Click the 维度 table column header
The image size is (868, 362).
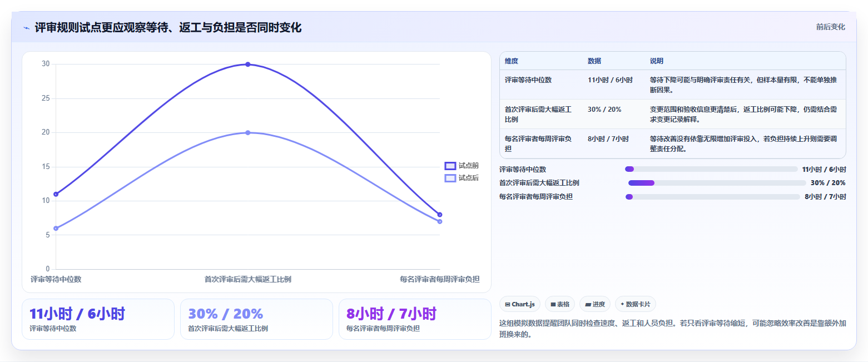pyautogui.click(x=511, y=61)
